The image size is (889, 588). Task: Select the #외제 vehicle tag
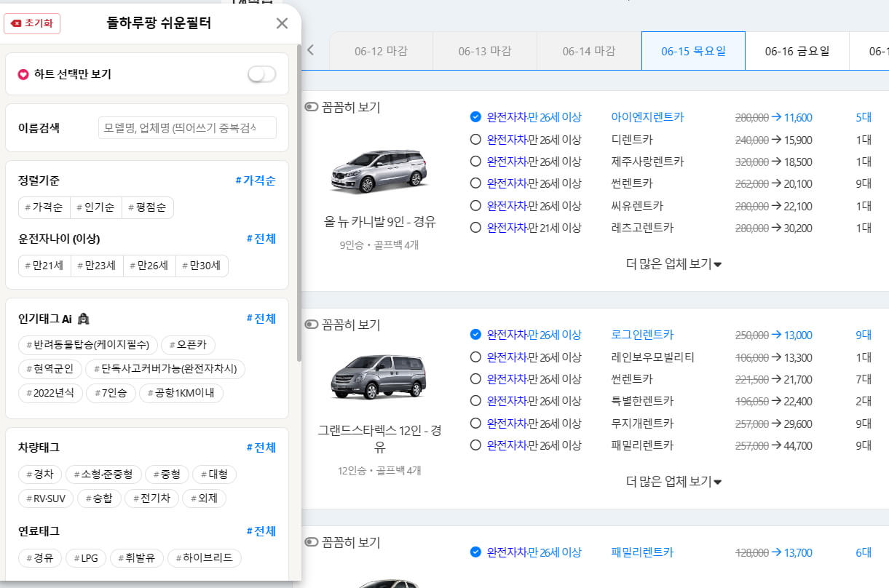(x=204, y=498)
